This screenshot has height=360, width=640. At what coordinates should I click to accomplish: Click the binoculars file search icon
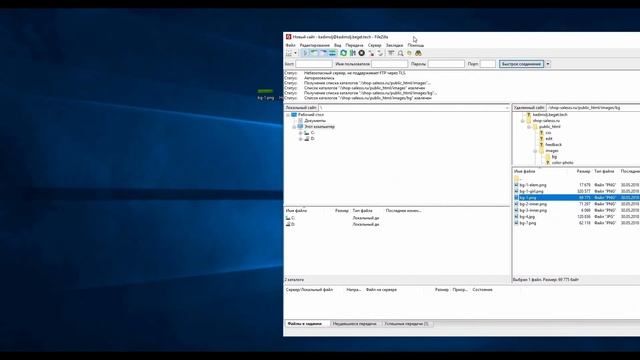(418, 53)
